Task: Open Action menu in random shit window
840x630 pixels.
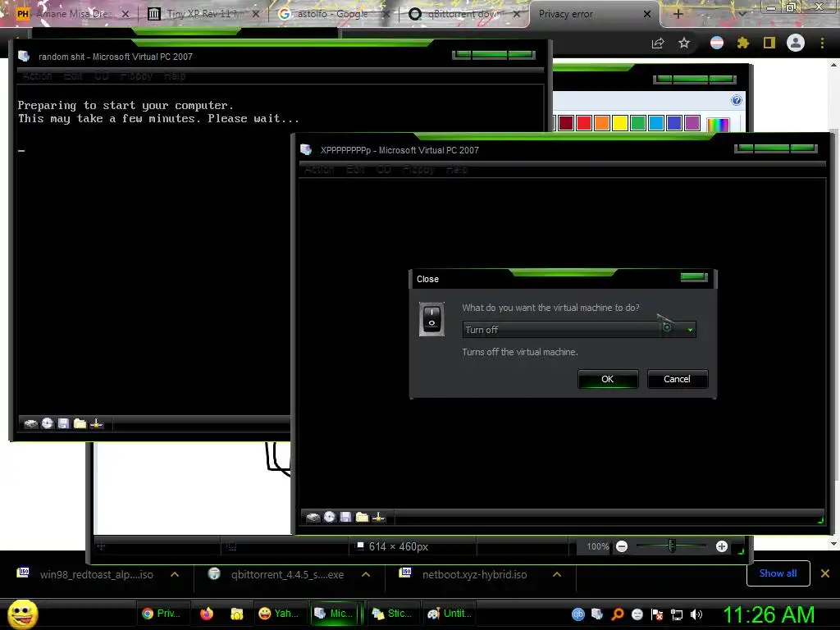Action: (x=37, y=76)
